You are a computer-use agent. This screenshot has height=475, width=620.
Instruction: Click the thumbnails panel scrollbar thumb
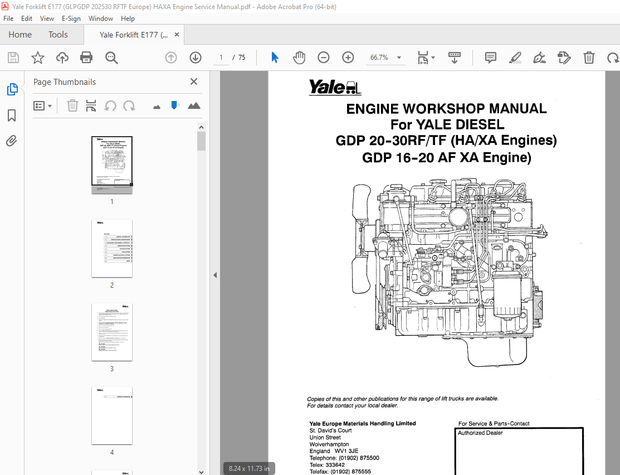(x=201, y=141)
